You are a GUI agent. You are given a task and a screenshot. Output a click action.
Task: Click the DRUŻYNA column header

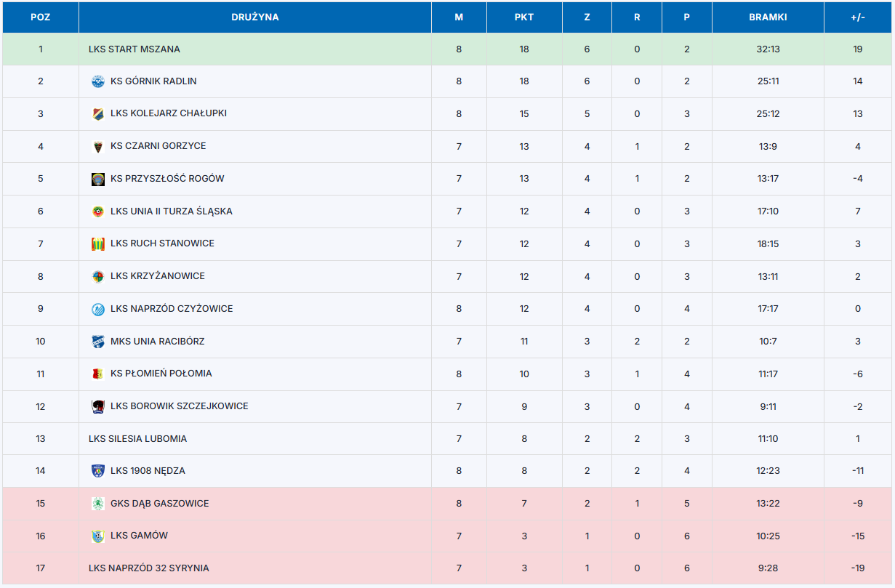[254, 17]
